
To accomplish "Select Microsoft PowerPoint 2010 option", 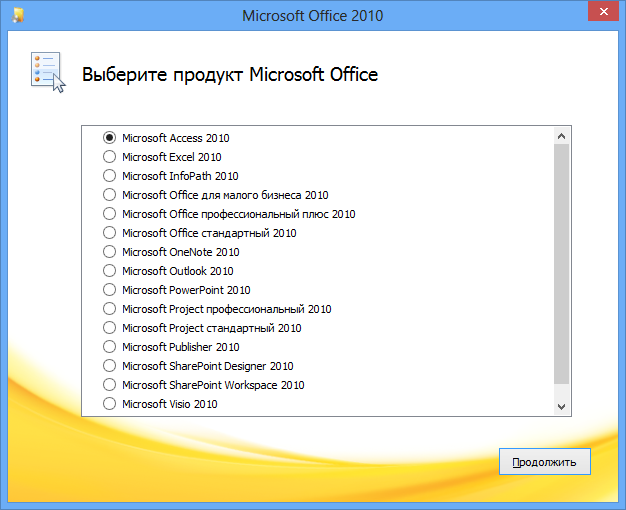I will [110, 290].
